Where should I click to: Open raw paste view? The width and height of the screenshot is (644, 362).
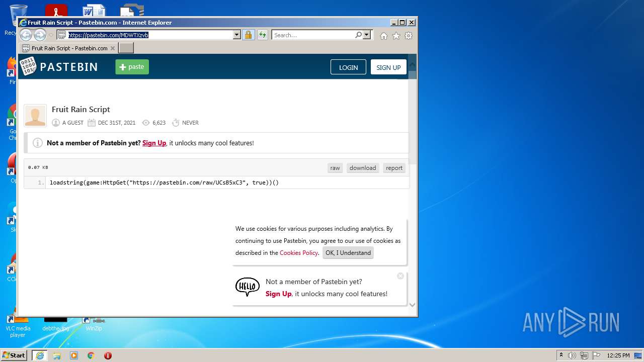pos(335,168)
